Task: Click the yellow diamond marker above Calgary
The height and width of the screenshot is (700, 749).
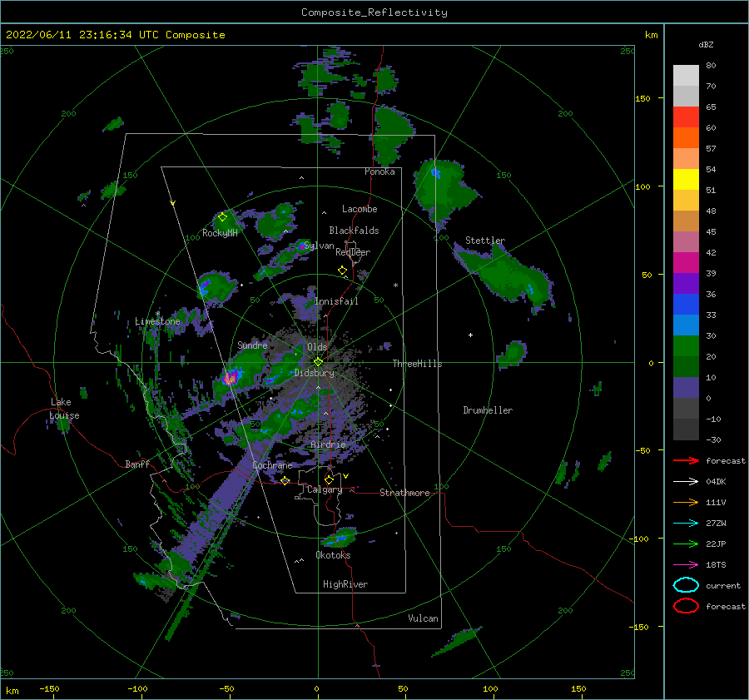Action: click(329, 479)
